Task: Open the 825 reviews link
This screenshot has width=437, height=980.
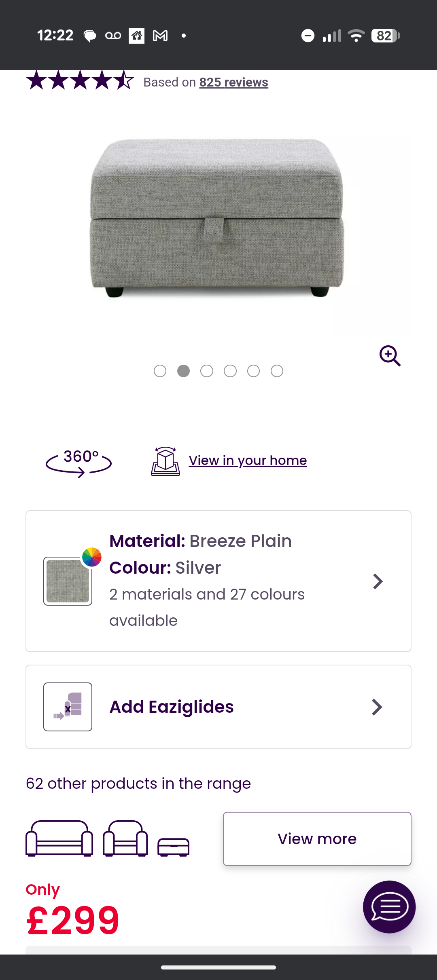Action: (233, 82)
